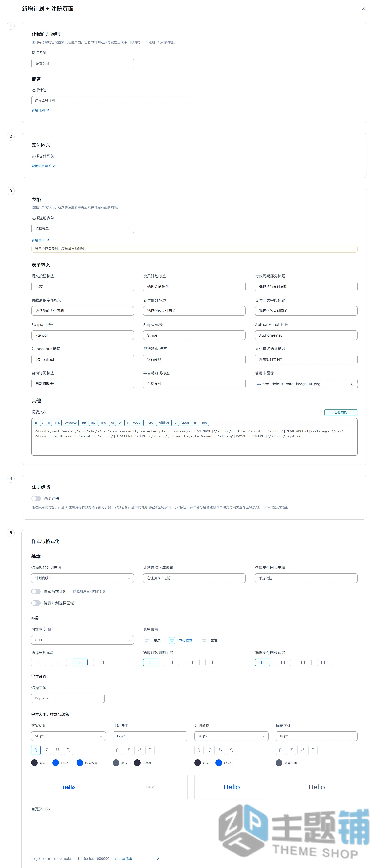Screen dimensions: 378x868
Task: Toggle strikethrough for 计划价格 font
Action: click(232, 750)
